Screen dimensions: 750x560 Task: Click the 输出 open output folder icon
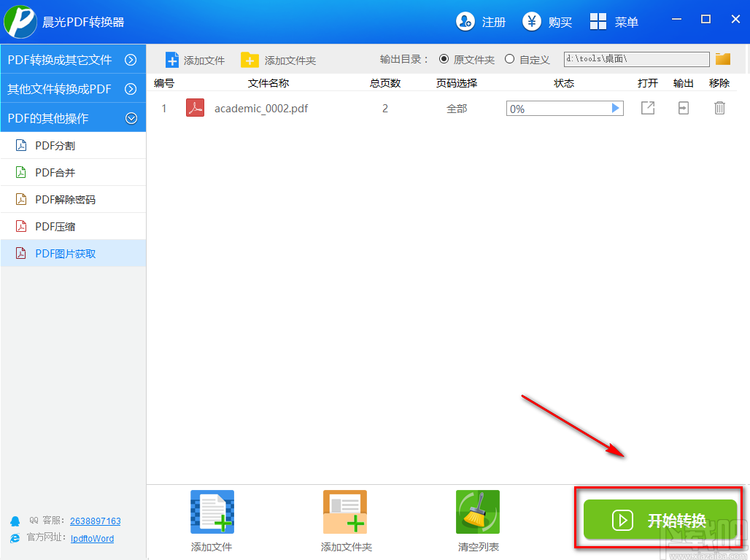tap(683, 107)
